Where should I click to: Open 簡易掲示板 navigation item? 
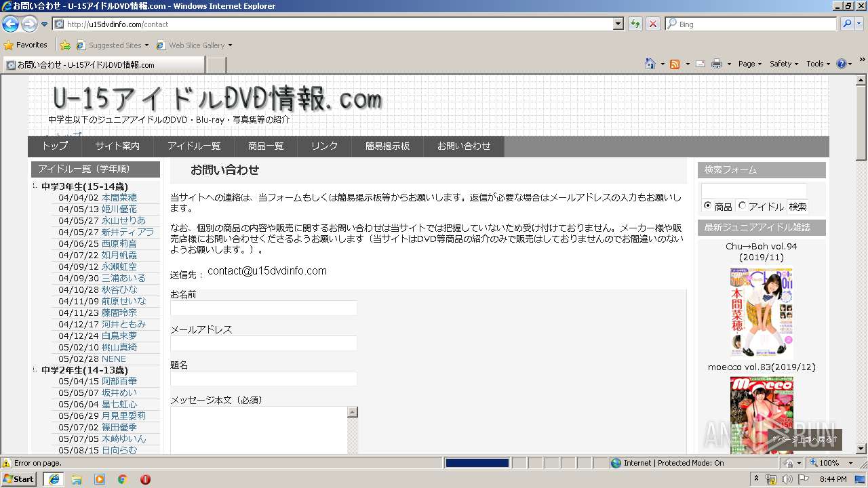click(387, 146)
